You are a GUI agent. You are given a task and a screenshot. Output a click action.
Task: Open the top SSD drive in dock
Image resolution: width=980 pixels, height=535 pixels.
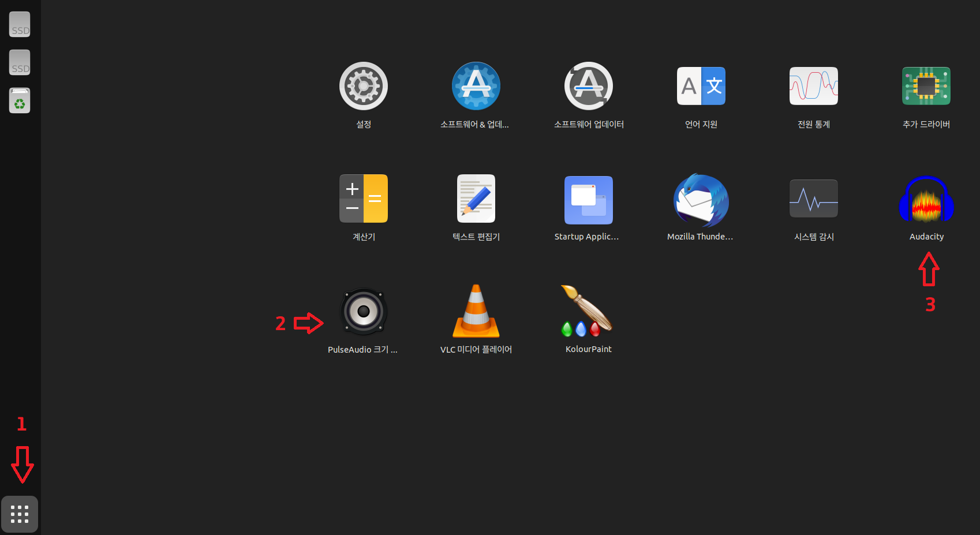click(20, 24)
